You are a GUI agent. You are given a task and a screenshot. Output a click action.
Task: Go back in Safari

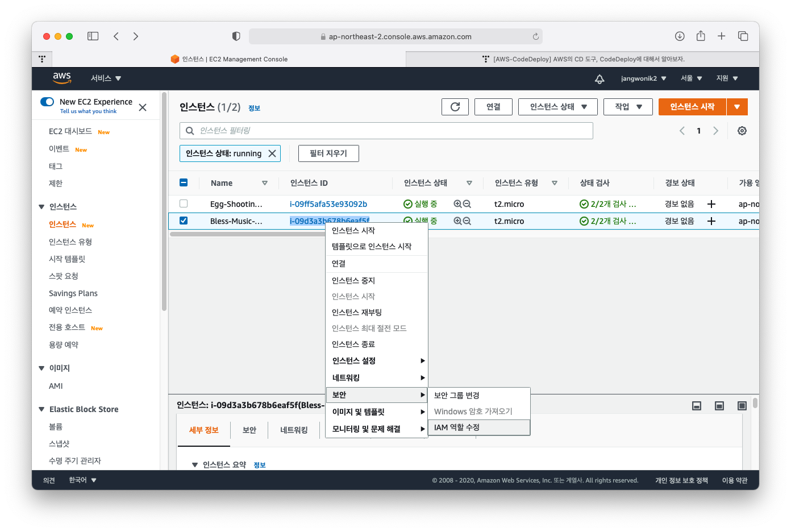coord(116,36)
